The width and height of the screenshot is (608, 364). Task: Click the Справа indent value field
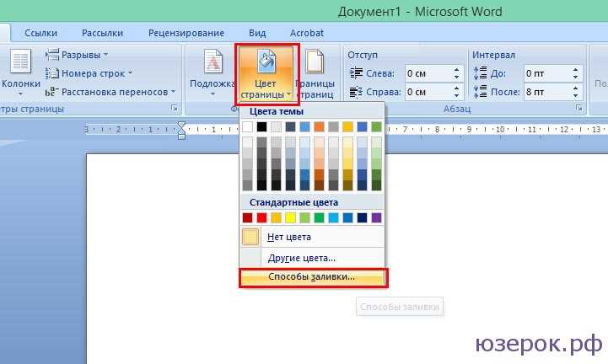click(428, 92)
